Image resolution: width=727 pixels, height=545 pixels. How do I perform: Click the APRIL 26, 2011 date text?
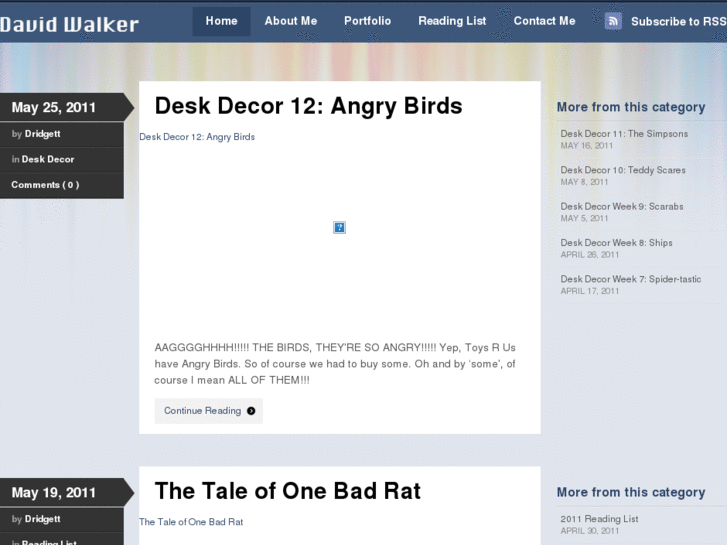click(590, 255)
